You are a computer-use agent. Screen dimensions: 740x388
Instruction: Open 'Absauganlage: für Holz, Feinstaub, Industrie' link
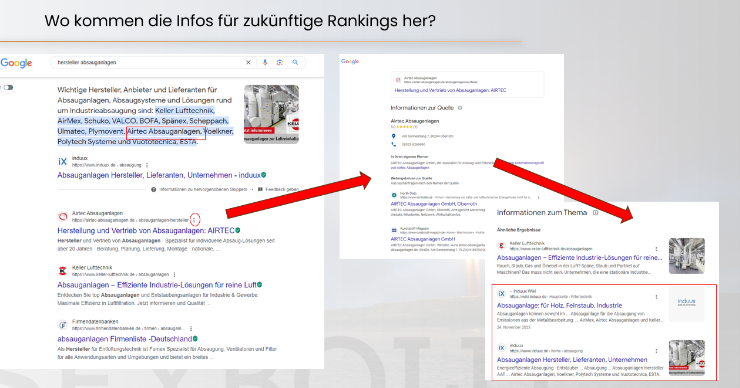tap(559, 305)
